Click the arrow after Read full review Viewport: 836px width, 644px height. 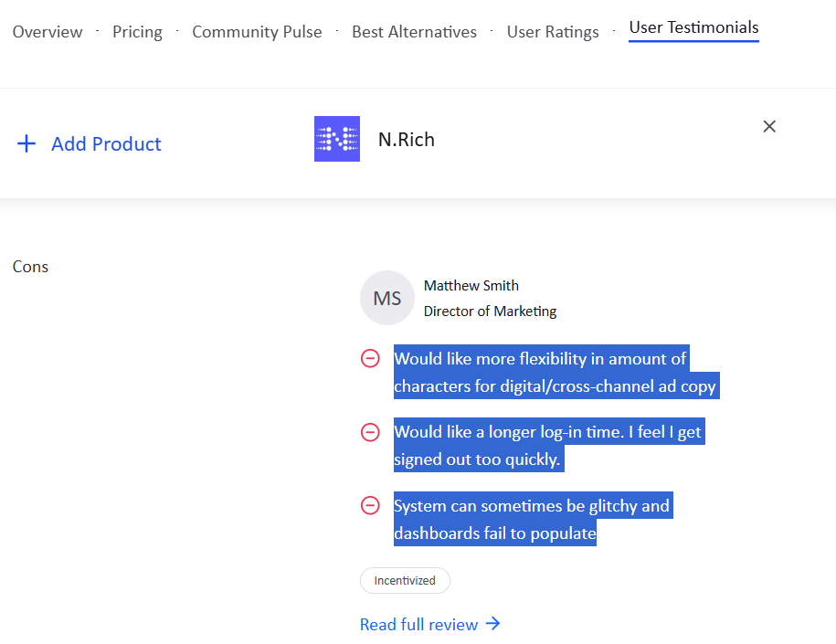pos(493,624)
